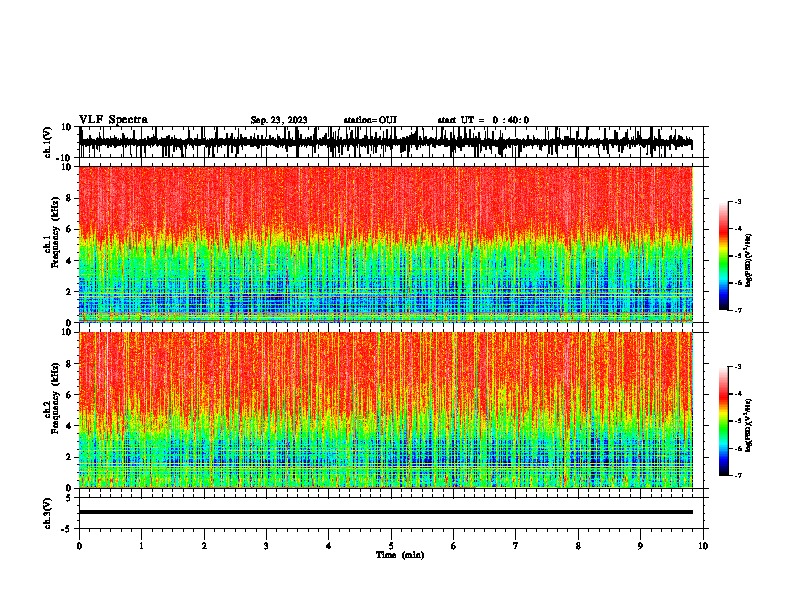Click inside the ch.1 spectrogram panel
The width and height of the screenshot is (792, 612).
[386, 244]
